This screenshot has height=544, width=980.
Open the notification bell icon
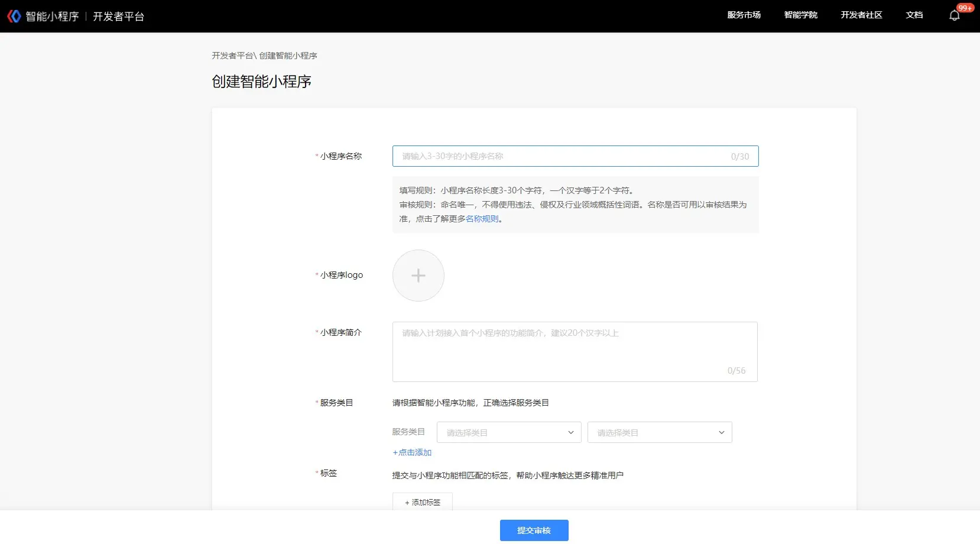click(954, 16)
